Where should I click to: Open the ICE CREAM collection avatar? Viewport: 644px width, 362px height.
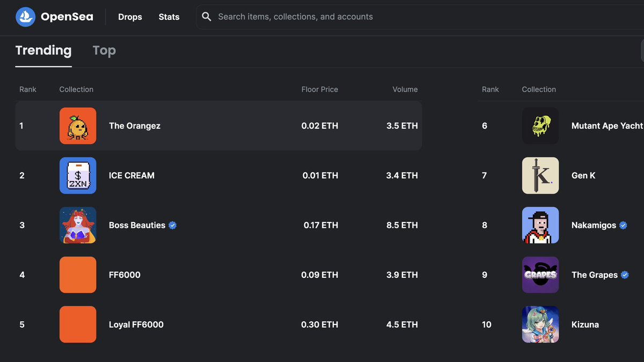click(x=78, y=175)
